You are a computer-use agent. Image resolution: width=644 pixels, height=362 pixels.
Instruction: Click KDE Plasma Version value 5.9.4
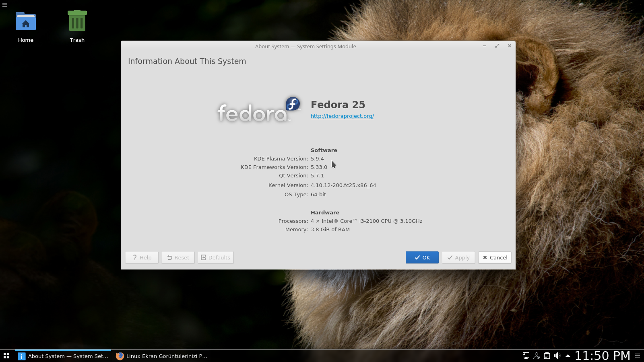pyautogui.click(x=317, y=159)
